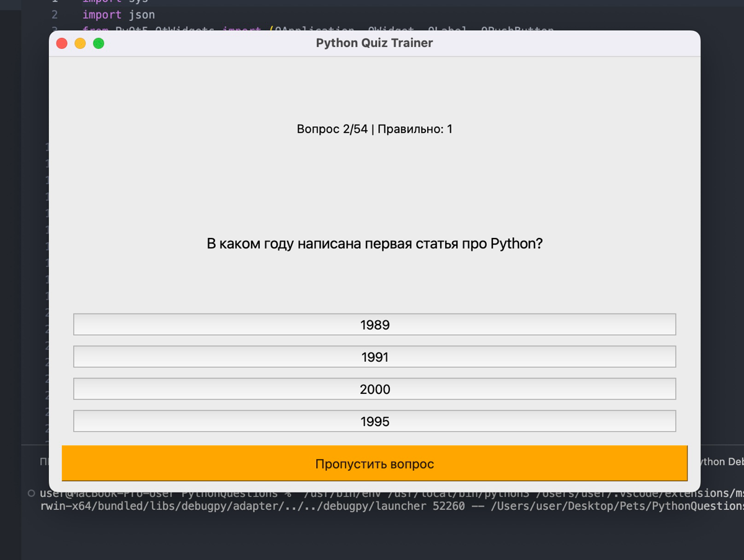Click the 'Python Quiz Trainer' title bar text
The height and width of the screenshot is (560, 744).
click(374, 43)
